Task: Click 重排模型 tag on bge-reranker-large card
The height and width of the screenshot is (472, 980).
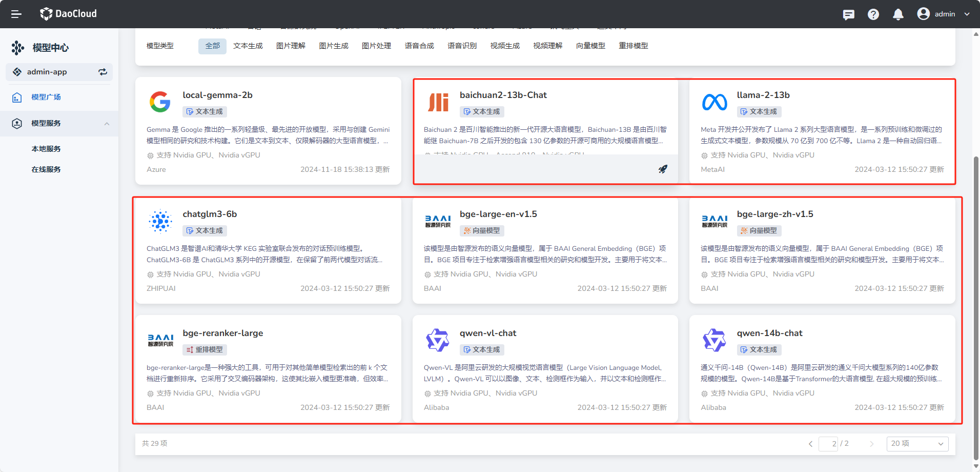Action: [x=205, y=349]
